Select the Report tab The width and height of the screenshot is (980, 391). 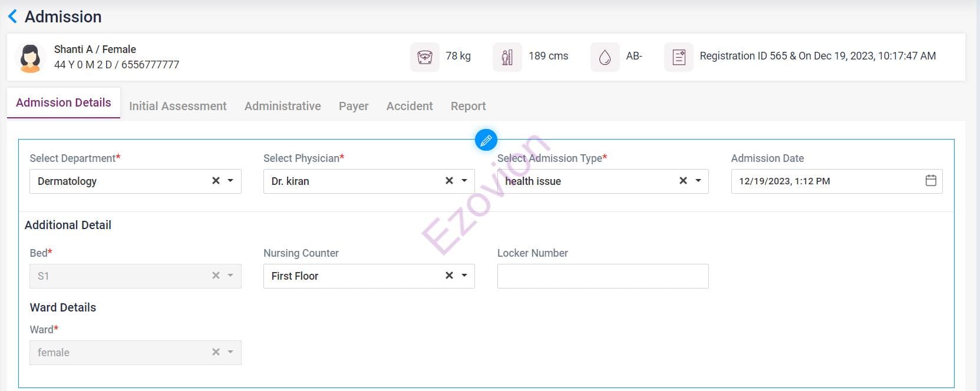[x=468, y=106]
